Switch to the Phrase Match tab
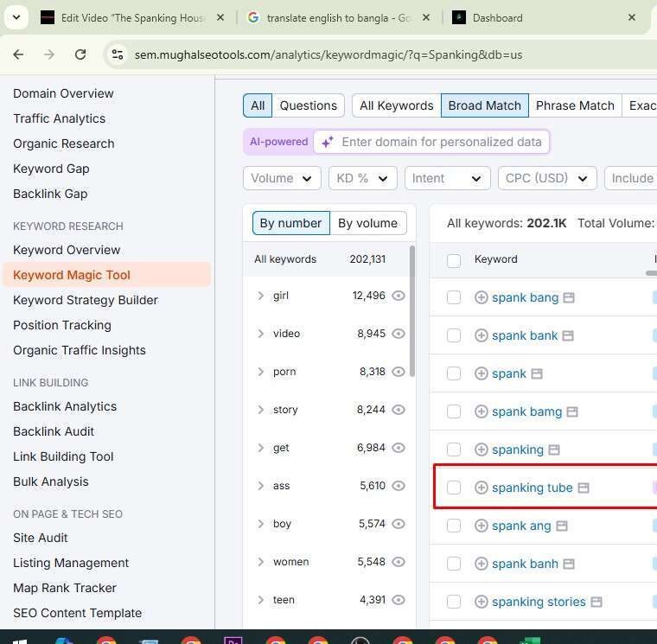This screenshot has width=657, height=644. click(575, 105)
